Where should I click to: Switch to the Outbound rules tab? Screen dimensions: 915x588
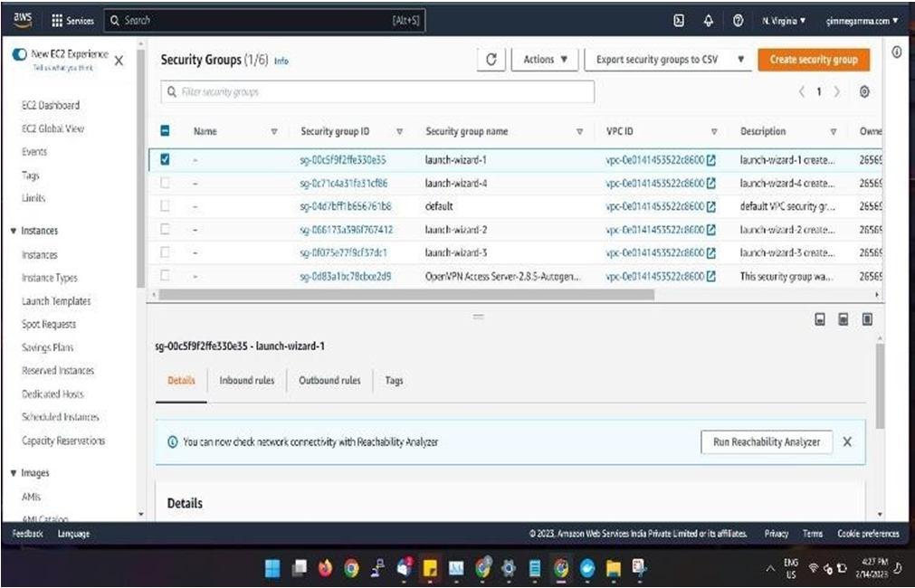[329, 380]
